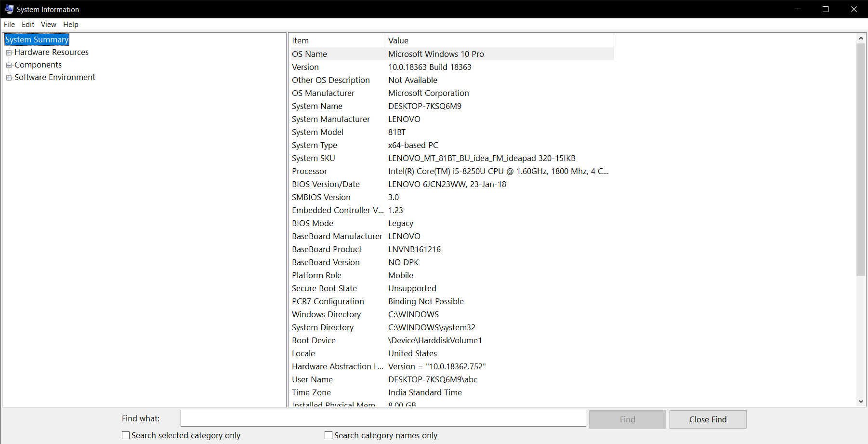Open the View menu

[48, 24]
